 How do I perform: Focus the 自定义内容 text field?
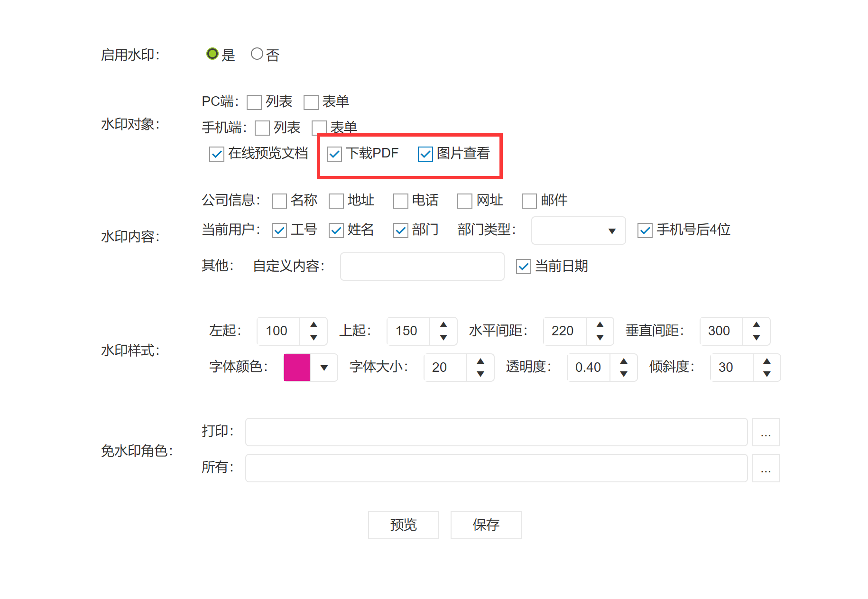pyautogui.click(x=422, y=267)
